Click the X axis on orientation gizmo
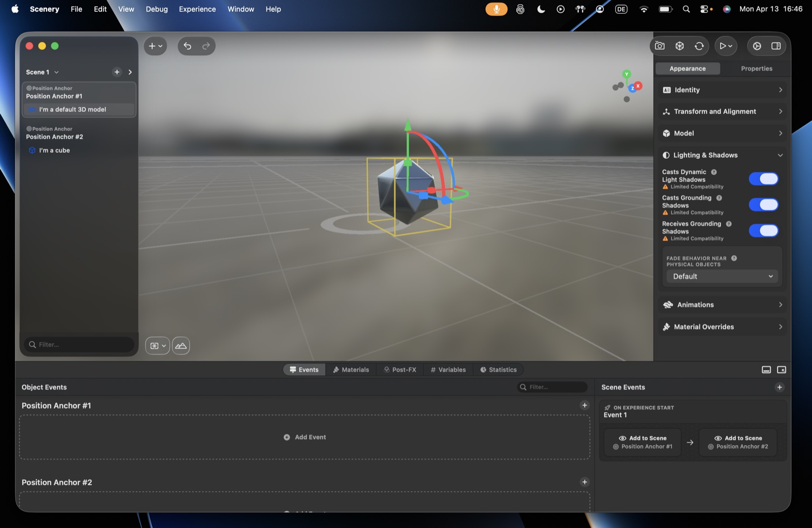The width and height of the screenshot is (812, 528). click(x=638, y=86)
